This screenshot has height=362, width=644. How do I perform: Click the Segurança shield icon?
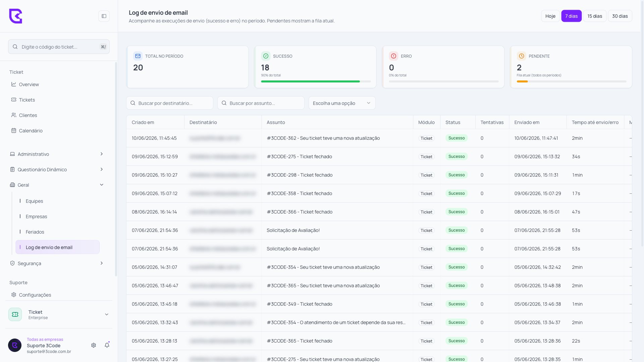[12, 263]
